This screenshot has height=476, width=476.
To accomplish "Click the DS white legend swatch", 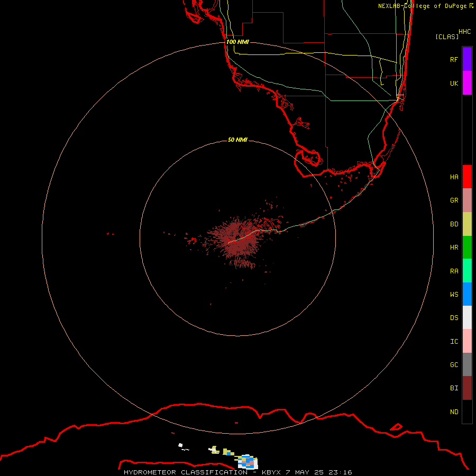I will point(467,317).
